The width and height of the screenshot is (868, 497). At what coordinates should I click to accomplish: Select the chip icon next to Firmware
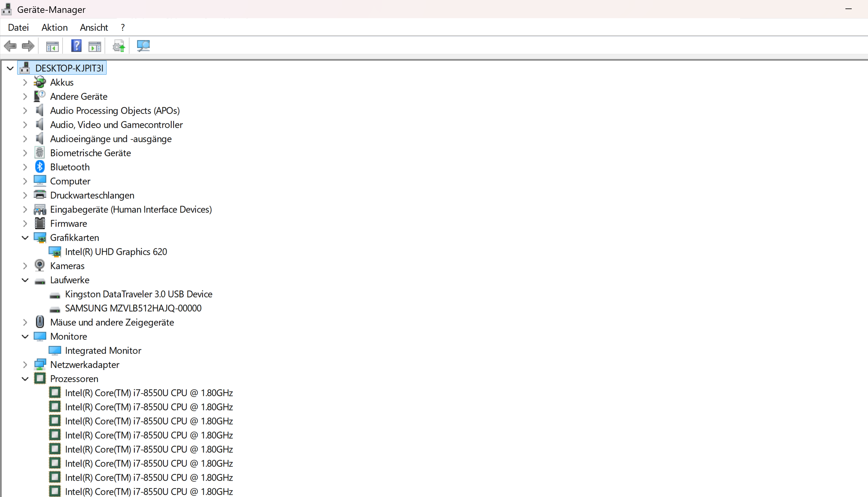click(x=40, y=223)
